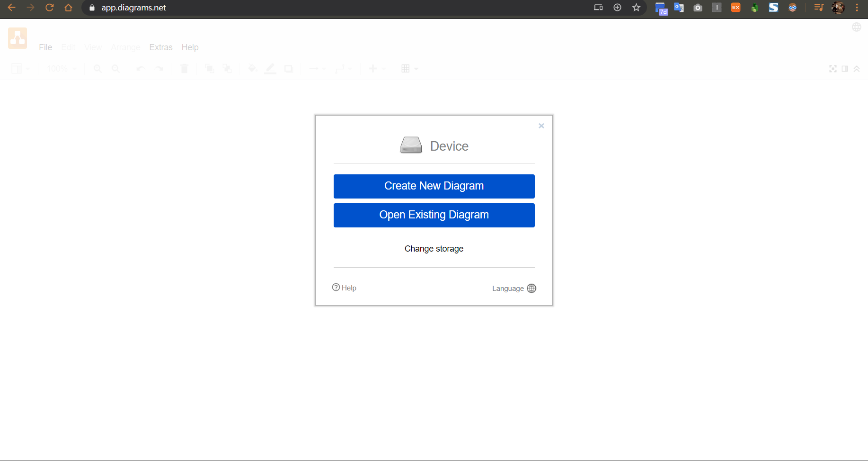Click the zoom out magnifier icon
The width and height of the screenshot is (868, 461).
115,69
